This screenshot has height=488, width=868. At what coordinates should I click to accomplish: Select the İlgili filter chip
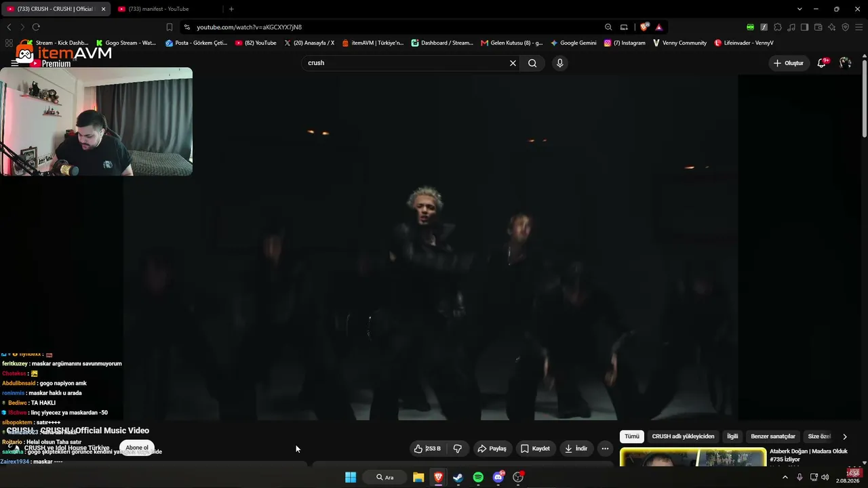732,436
